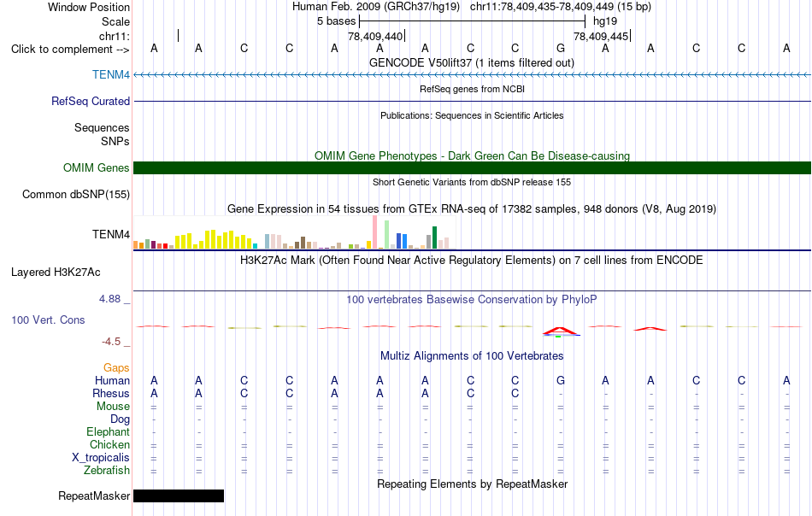Image resolution: width=812 pixels, height=516 pixels.
Task: Select the Mouse alignment row label
Action: pos(113,407)
